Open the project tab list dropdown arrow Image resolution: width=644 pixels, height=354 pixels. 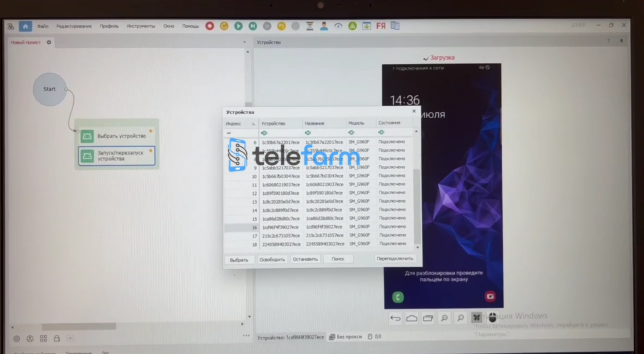click(244, 42)
